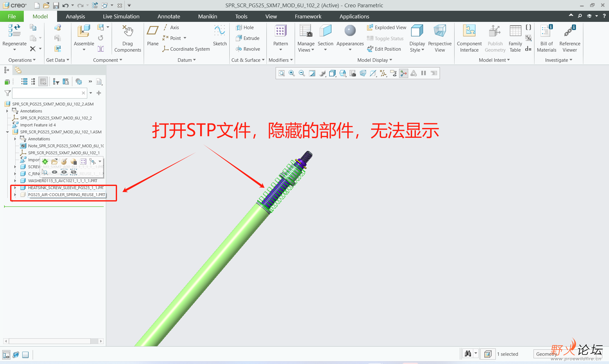The width and height of the screenshot is (609, 364).
Task: Click the Manage Views button
Action: [306, 38]
